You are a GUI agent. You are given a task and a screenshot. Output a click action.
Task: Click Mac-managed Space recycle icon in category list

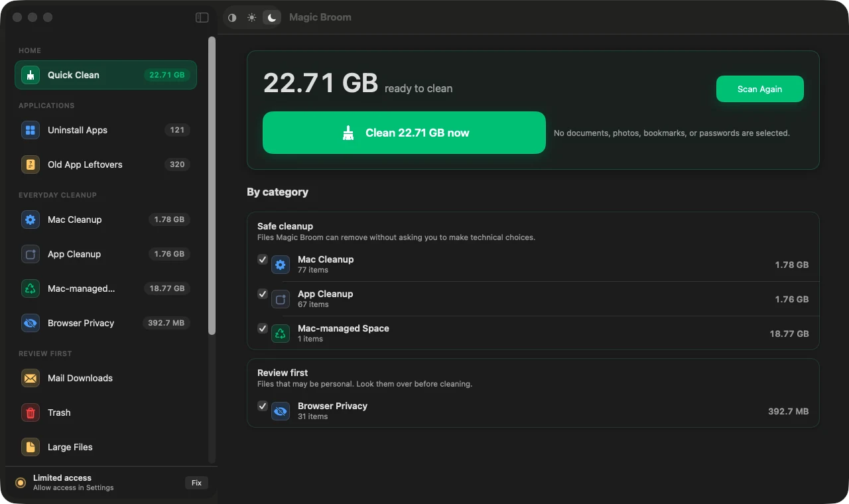281,334
